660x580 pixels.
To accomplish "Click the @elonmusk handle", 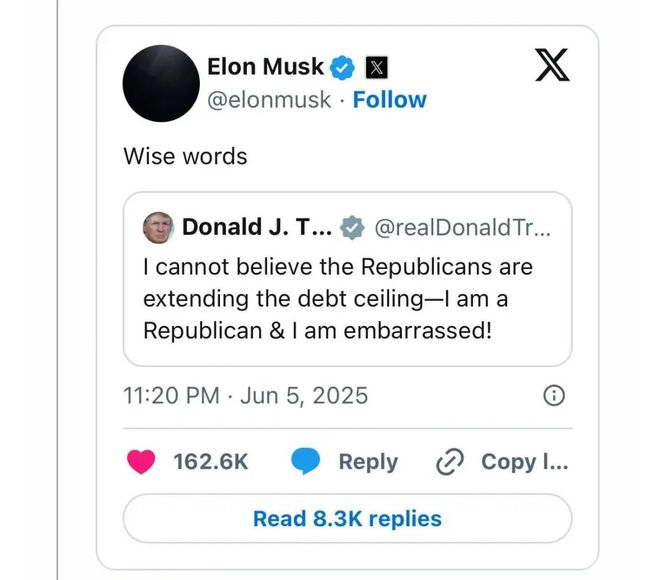I will pos(268,100).
